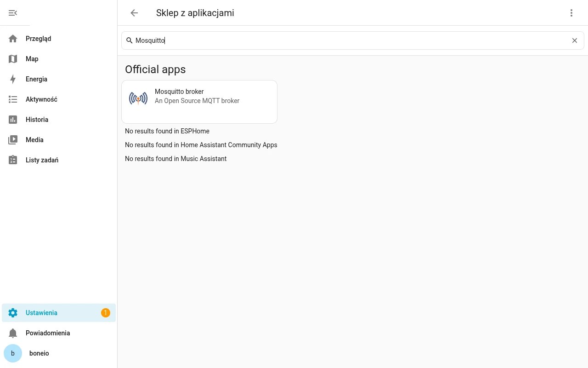Open the three-dot overflow menu
This screenshot has width=588, height=368.
point(571,13)
